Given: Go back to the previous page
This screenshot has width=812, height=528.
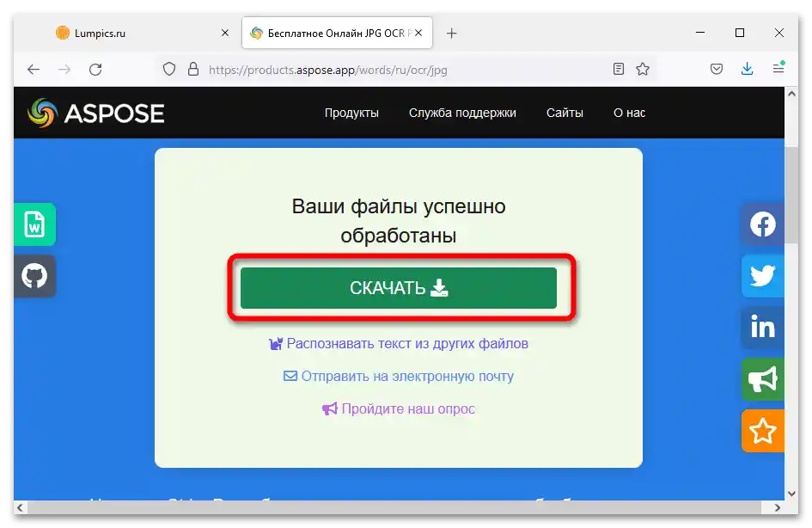Looking at the screenshot, I should [x=34, y=70].
